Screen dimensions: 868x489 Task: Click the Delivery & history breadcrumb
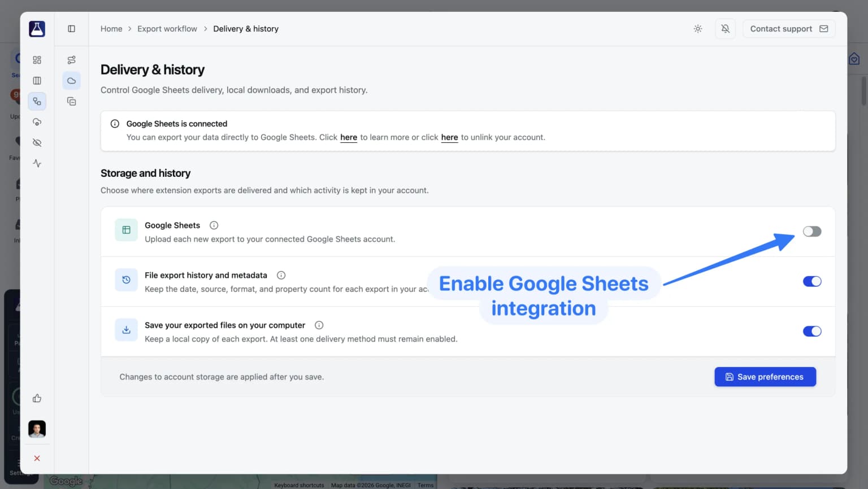click(246, 29)
